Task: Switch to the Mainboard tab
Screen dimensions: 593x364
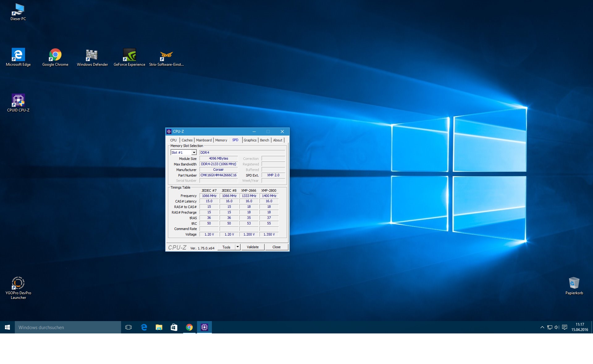Action: click(204, 140)
